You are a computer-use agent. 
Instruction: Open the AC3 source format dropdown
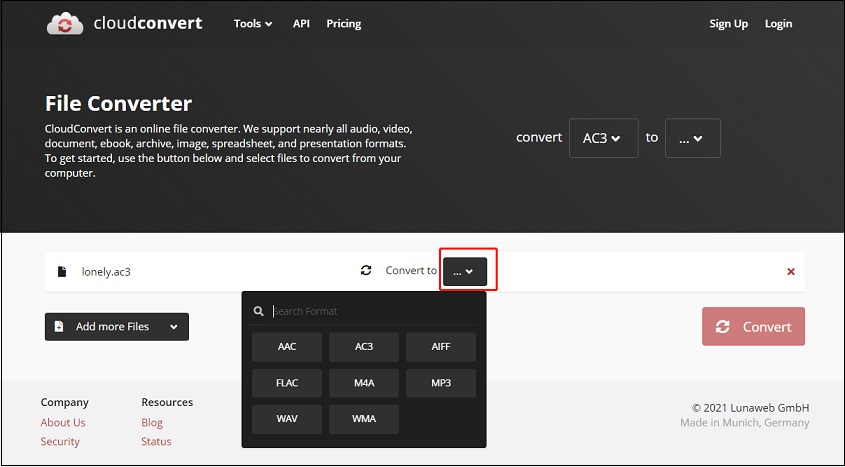[604, 138]
